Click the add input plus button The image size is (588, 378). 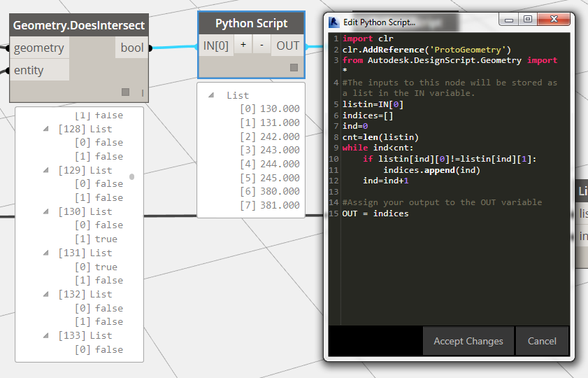point(243,45)
